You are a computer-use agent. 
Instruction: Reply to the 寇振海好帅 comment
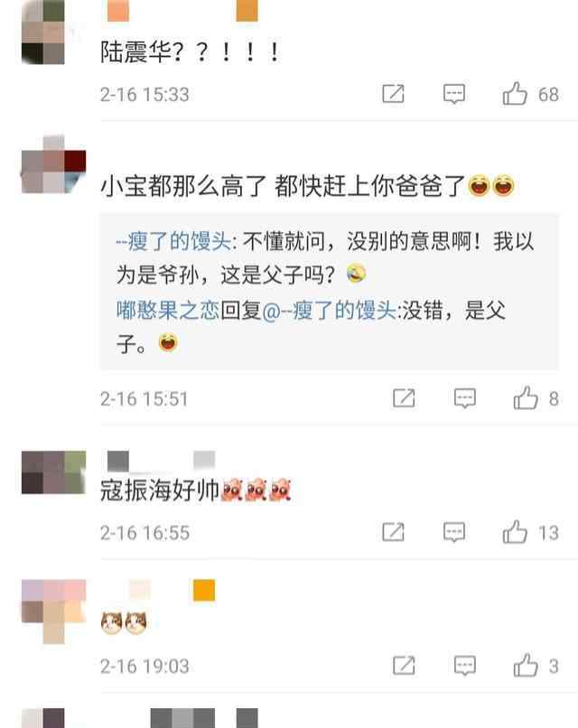pos(454,532)
